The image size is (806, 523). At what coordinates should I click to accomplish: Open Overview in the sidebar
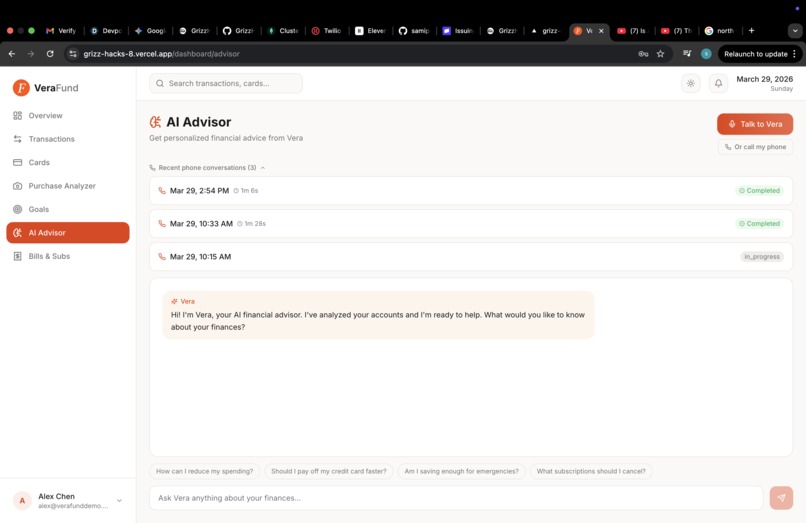click(x=68, y=116)
